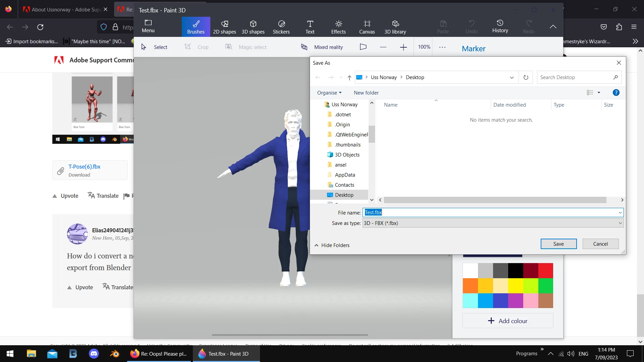This screenshot has height=362, width=644.
Task: Click the 3D view flag icon
Action: [363, 47]
